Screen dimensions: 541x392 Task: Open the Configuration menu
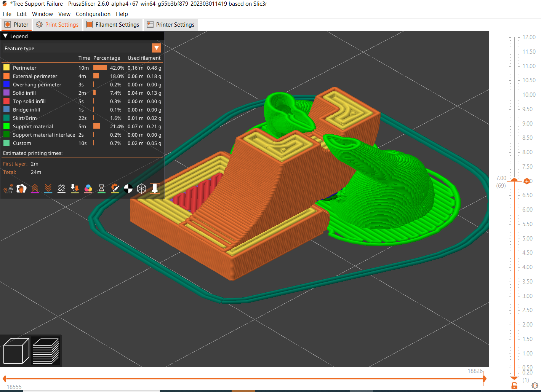[x=93, y=14]
